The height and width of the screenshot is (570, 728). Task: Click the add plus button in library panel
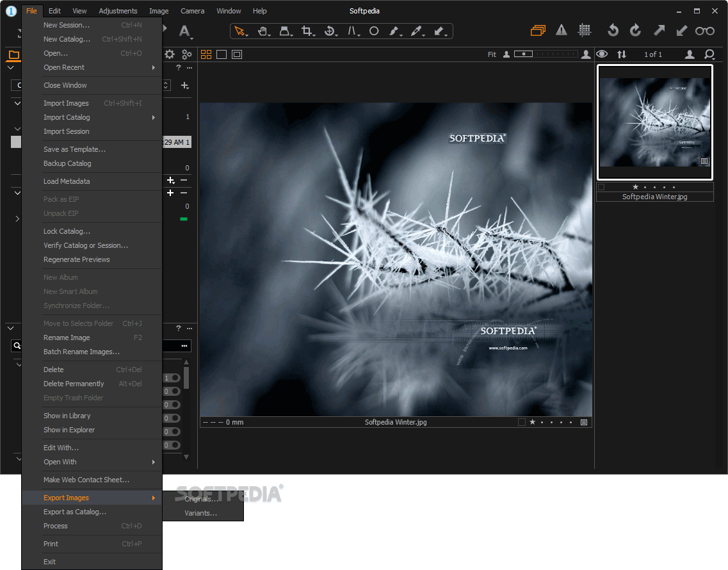pyautogui.click(x=185, y=85)
